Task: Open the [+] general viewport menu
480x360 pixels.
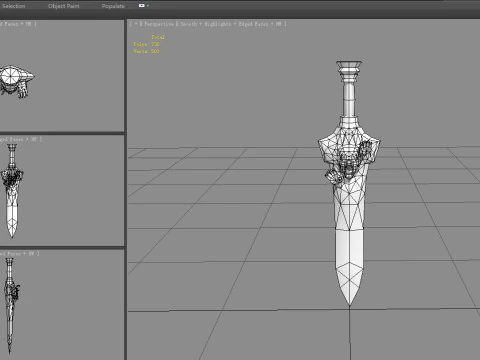Action: click(136, 24)
